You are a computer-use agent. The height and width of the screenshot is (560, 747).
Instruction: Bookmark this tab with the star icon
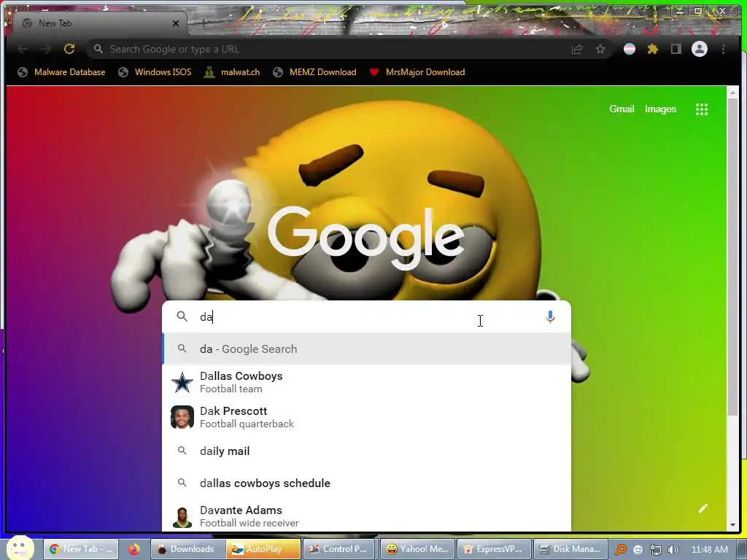(600, 49)
